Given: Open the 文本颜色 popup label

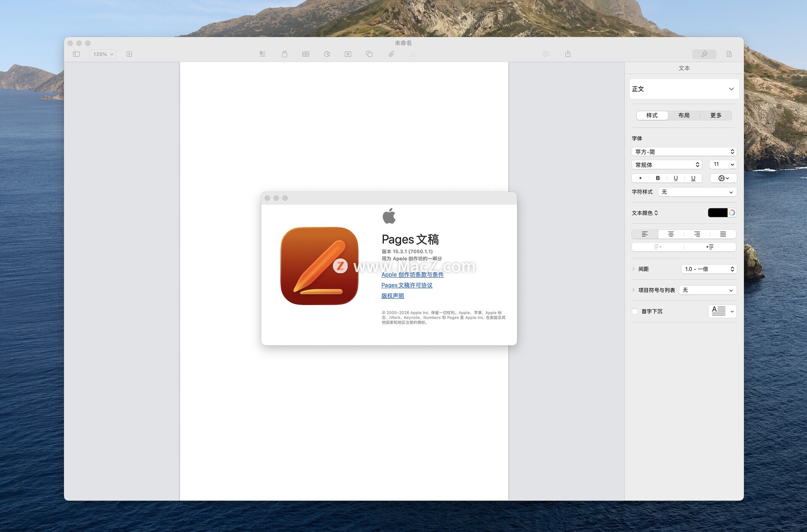Looking at the screenshot, I should (x=645, y=213).
